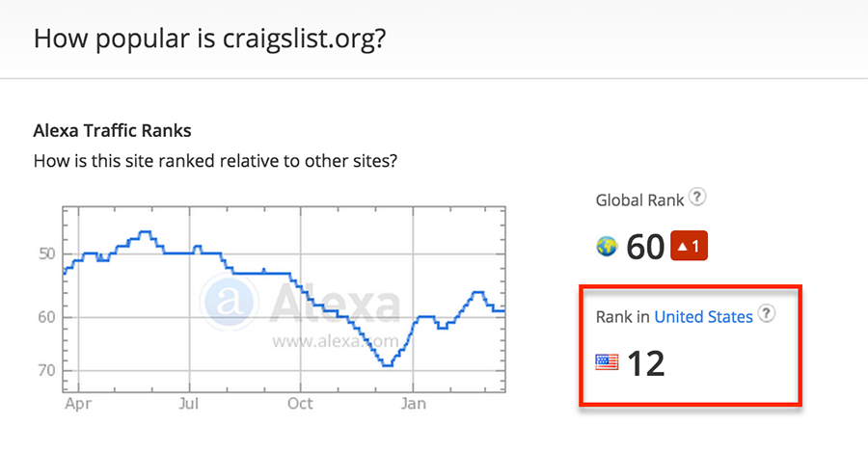
Task: Click the red rank change badge
Action: (689, 246)
